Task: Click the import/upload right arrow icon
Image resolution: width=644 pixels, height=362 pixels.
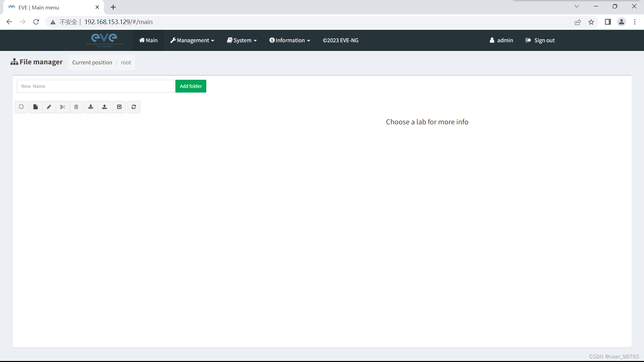Action: (105, 107)
